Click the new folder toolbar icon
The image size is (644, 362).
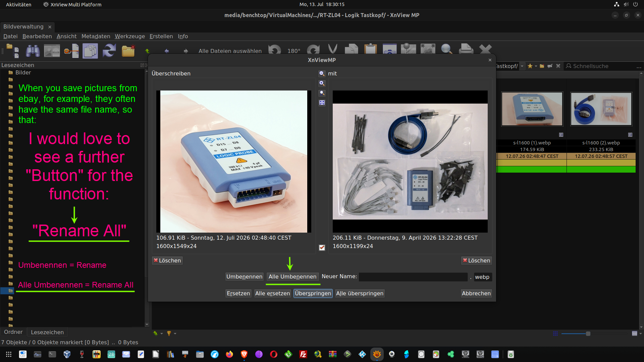(128, 51)
